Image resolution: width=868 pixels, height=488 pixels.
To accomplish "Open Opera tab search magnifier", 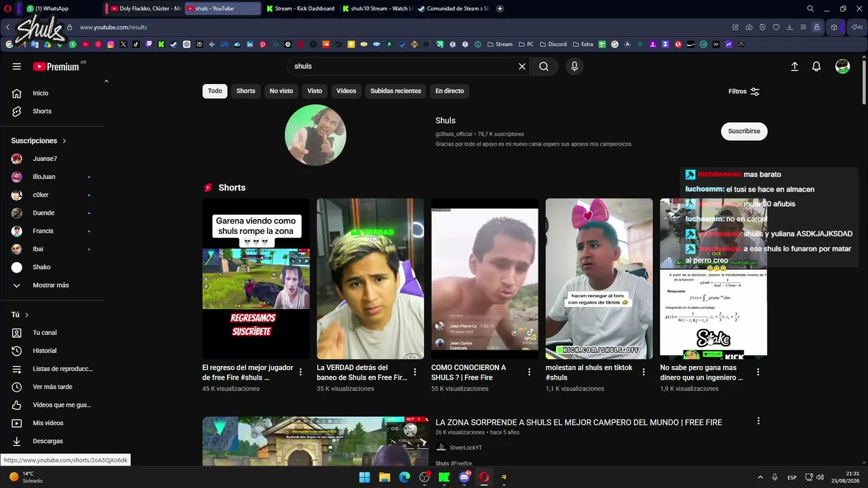I will 810,9.
